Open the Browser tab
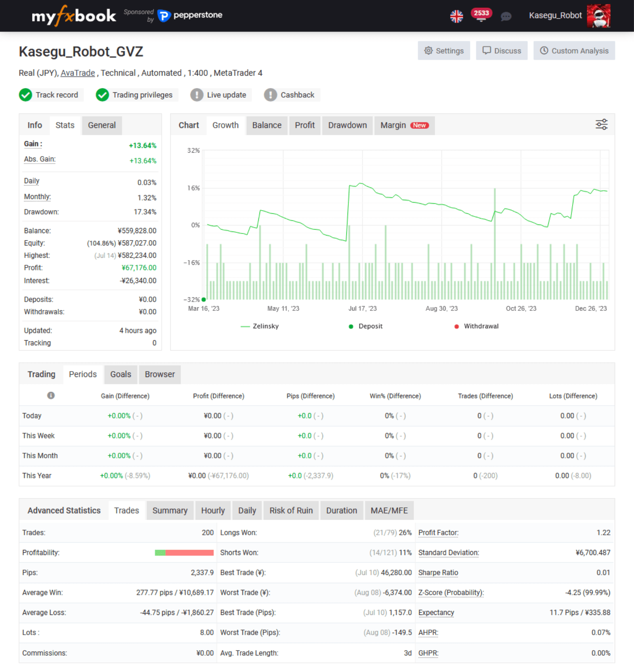Viewport: 634px width, 672px height. tap(160, 374)
